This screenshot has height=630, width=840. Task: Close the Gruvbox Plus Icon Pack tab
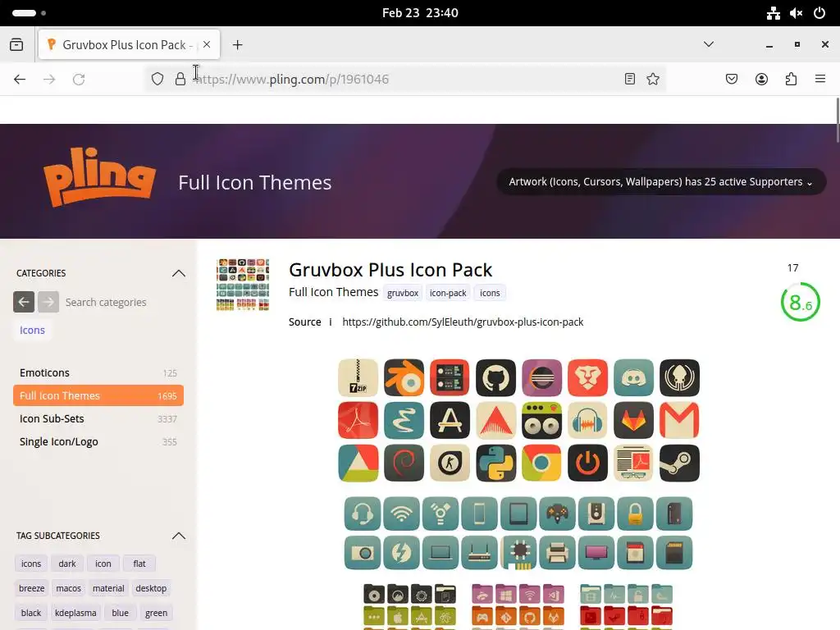(x=207, y=44)
